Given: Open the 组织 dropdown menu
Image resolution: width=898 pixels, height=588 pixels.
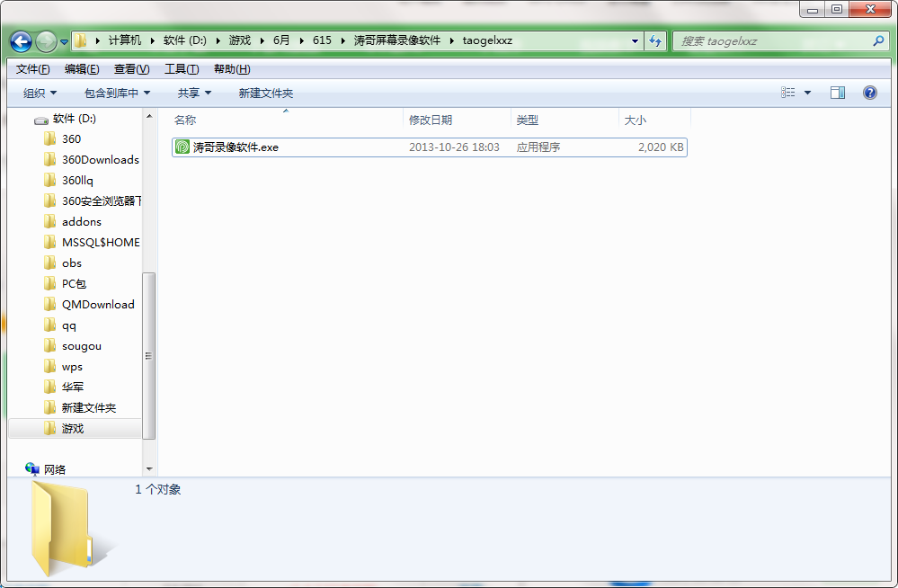Looking at the screenshot, I should (40, 93).
